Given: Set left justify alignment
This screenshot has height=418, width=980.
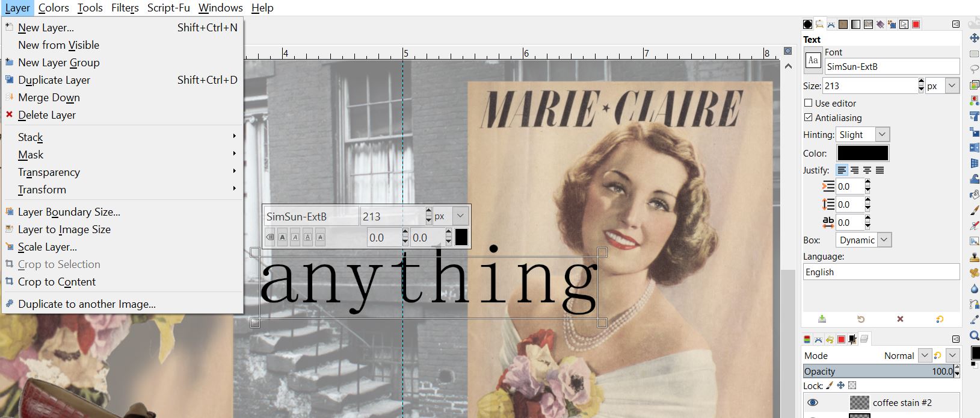Looking at the screenshot, I should pyautogui.click(x=842, y=170).
